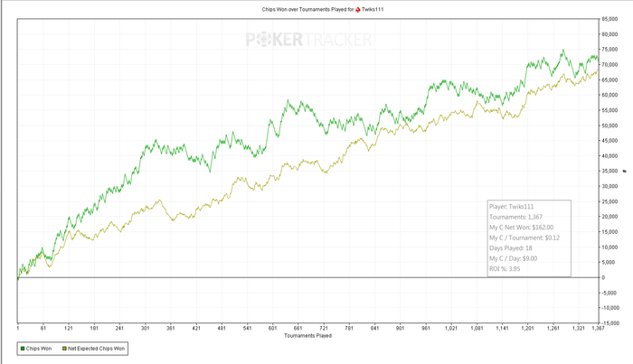
Task: Click the 1,367 x-axis end label
Action: click(x=599, y=328)
